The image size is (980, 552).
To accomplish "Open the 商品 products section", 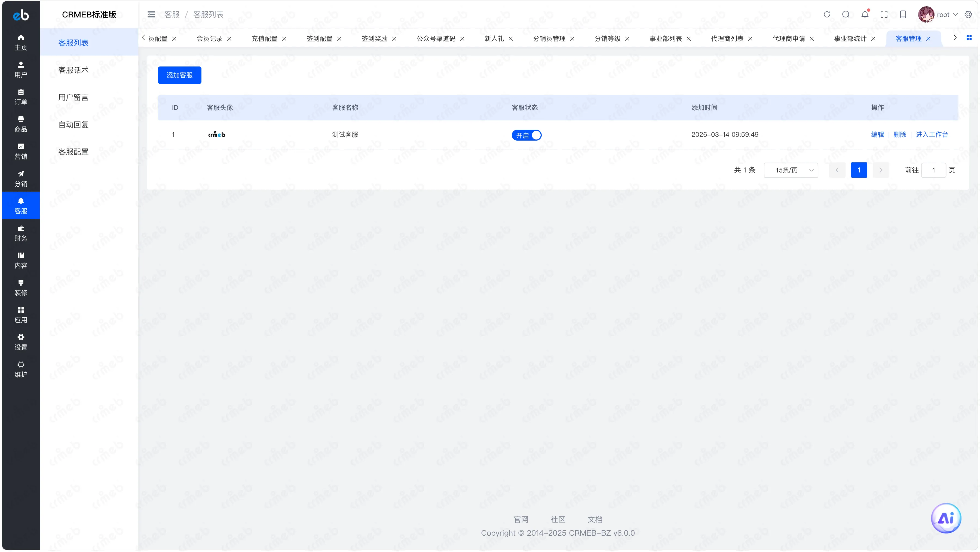I will tap(21, 124).
